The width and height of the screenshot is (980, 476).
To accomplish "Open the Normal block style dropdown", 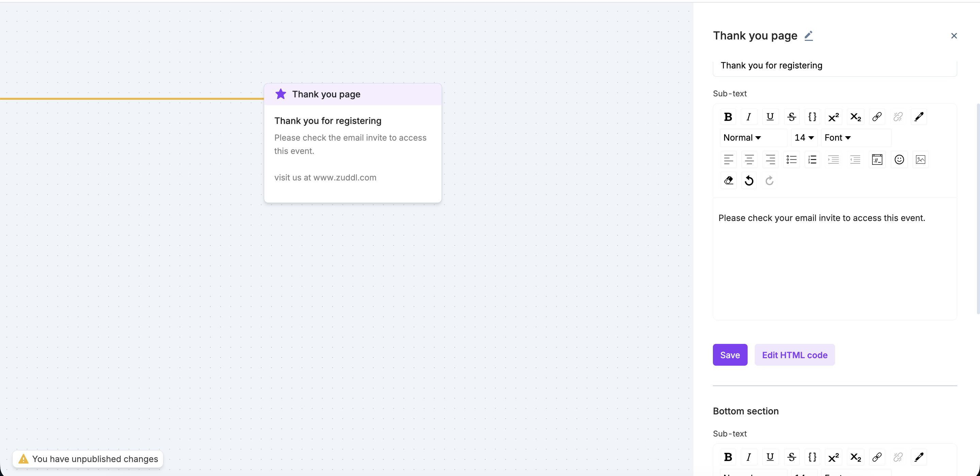I will [x=742, y=138].
